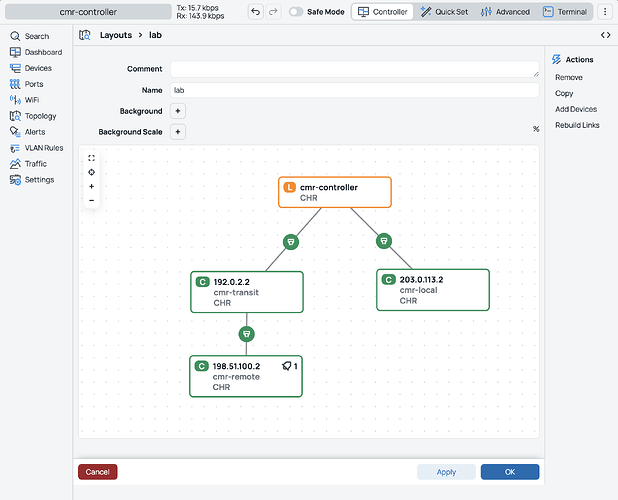The height and width of the screenshot is (500, 618).
Task: Click the alert bell on cmr-remote node
Action: [287, 366]
